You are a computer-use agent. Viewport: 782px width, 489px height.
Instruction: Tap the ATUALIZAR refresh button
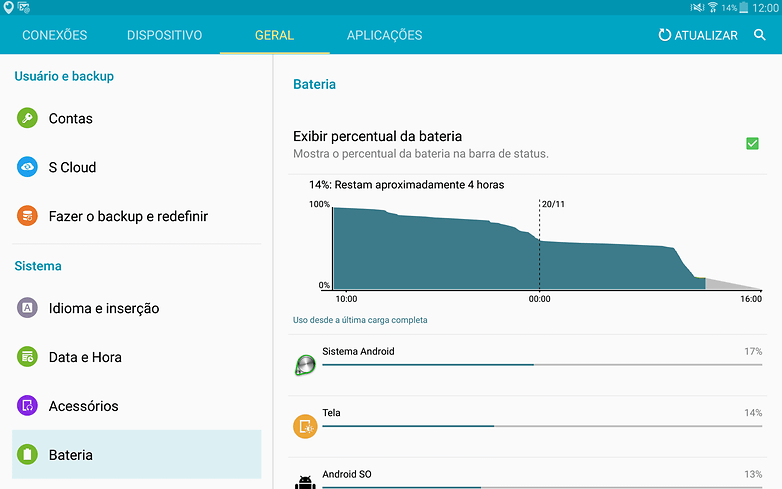(698, 35)
